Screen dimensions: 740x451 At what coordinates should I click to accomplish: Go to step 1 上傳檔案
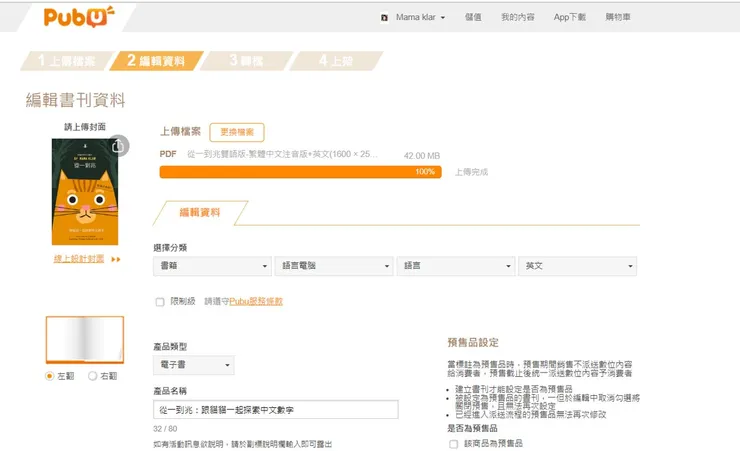(x=67, y=61)
